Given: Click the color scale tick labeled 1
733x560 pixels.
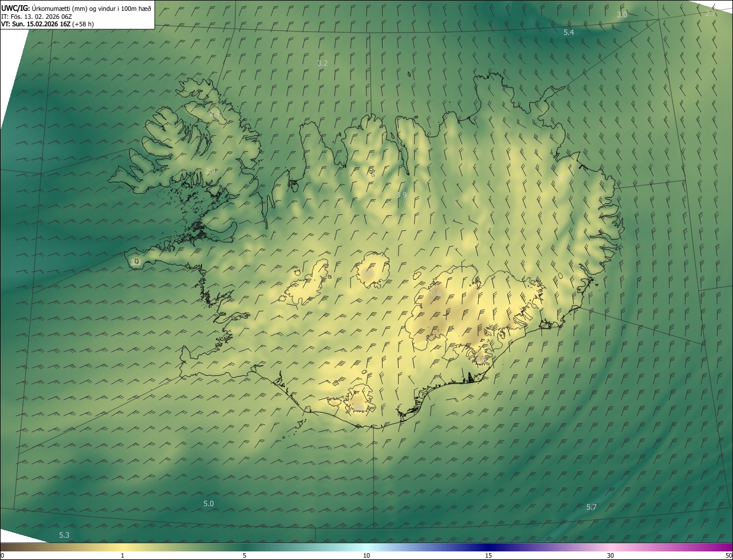Looking at the screenshot, I should (x=123, y=555).
